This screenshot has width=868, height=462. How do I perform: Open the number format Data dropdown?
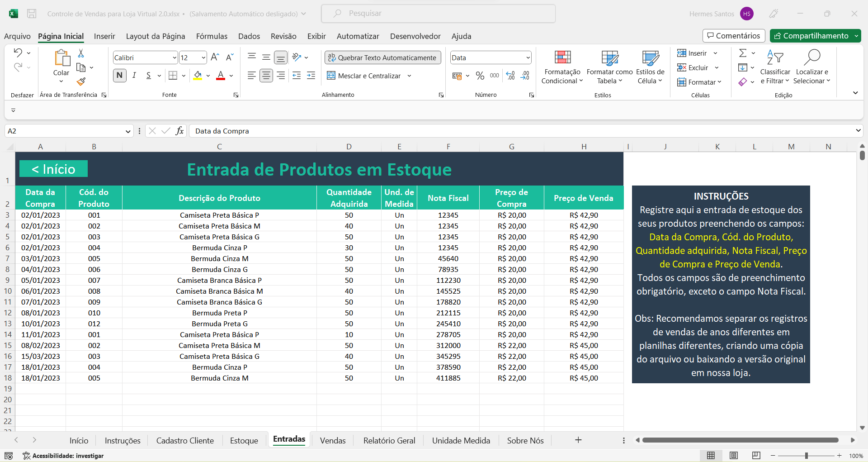click(528, 57)
